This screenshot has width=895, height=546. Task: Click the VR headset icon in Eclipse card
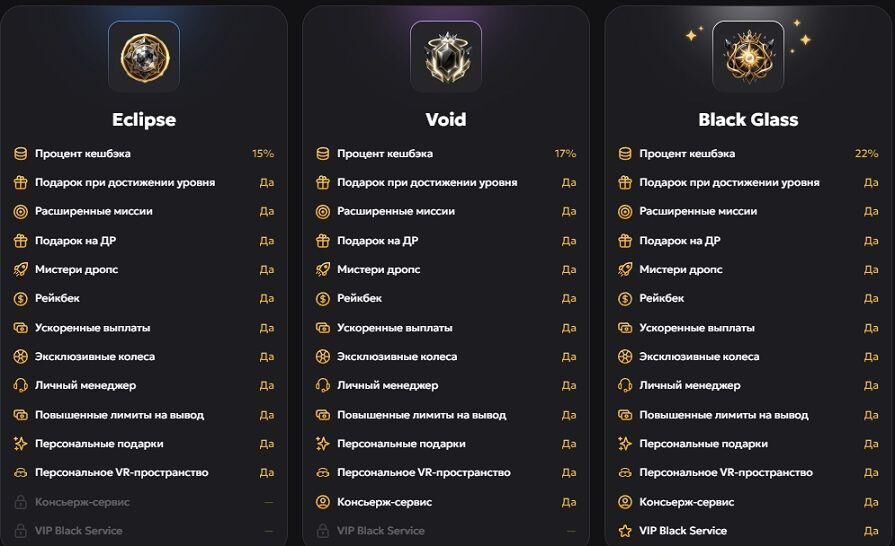pos(21,472)
